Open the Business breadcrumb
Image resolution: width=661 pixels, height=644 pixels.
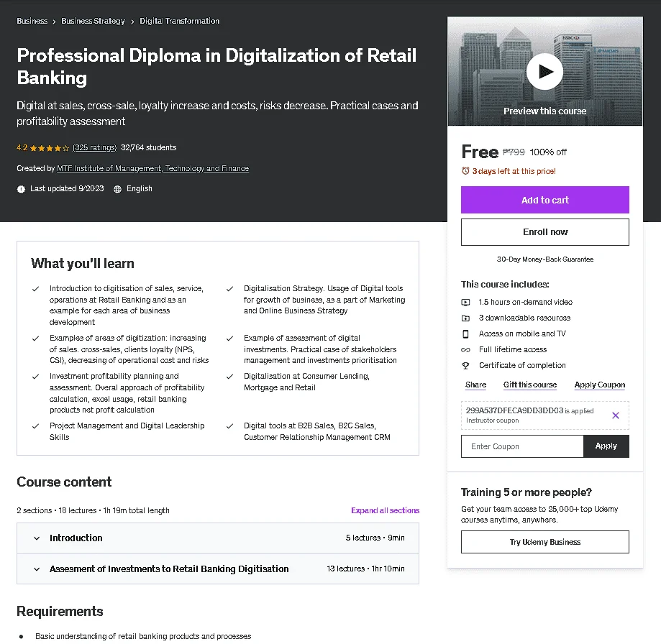pos(32,21)
